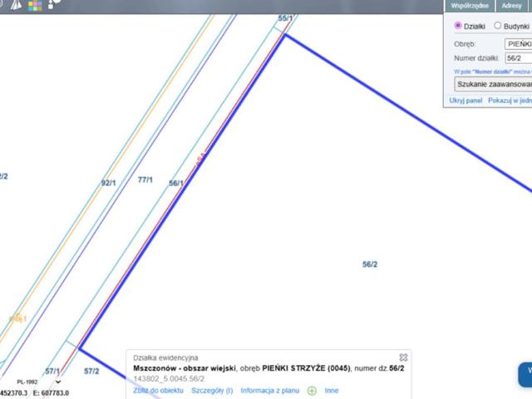Screen dimensions: 532x399
Task: Close the Działka ewidencyjna info popup
Action: pyautogui.click(x=404, y=357)
